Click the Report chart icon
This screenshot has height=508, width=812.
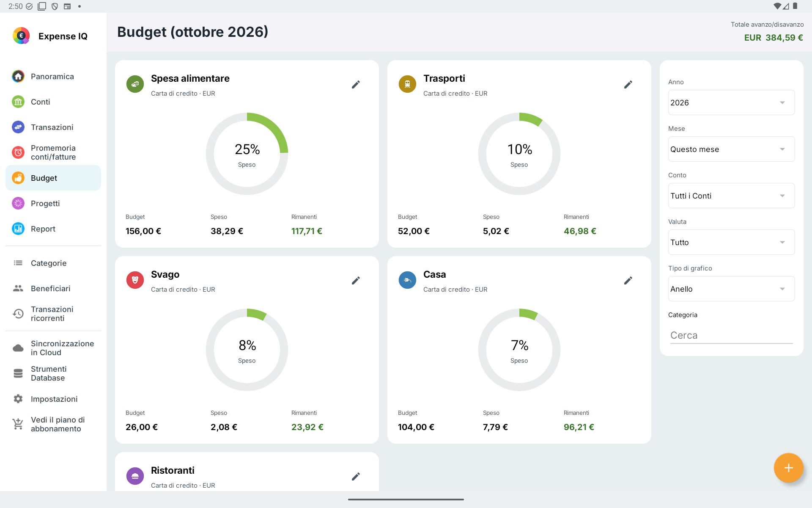[x=18, y=229]
